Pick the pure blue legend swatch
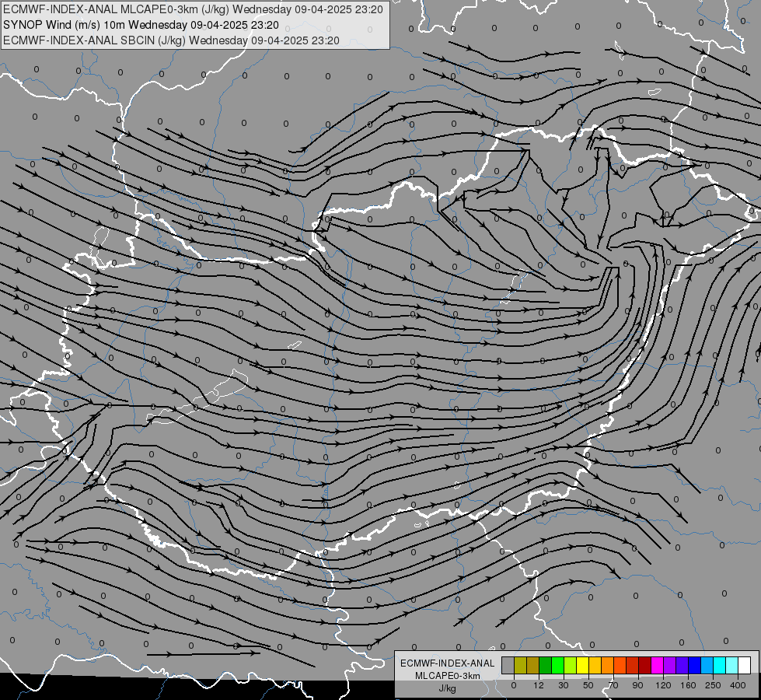 [694, 666]
